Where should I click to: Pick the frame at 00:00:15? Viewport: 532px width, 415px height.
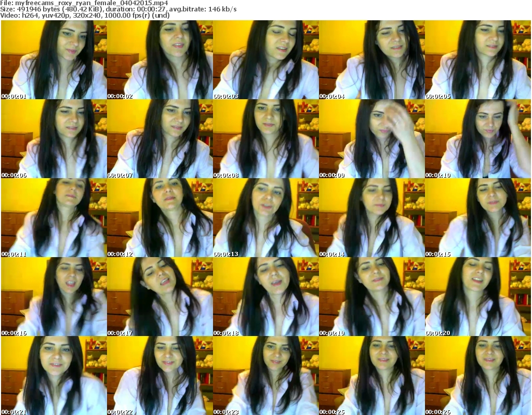coord(478,218)
